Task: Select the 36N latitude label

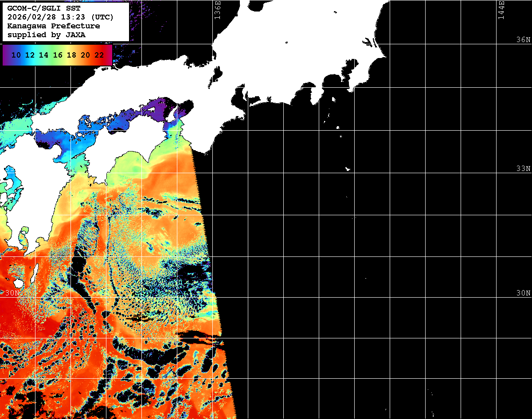Action: [523, 40]
